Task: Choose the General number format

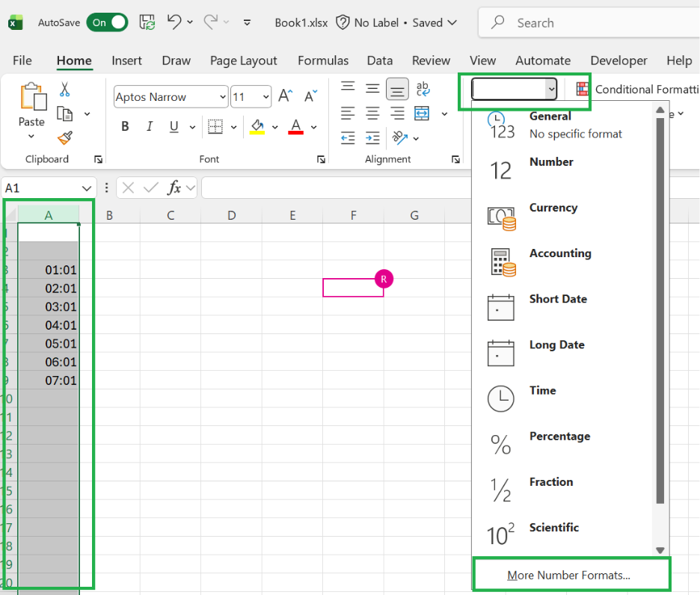Action: (562, 125)
